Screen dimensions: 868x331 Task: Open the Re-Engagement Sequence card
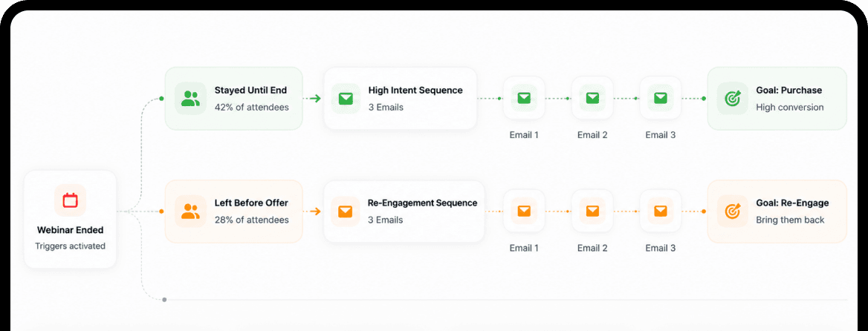404,211
